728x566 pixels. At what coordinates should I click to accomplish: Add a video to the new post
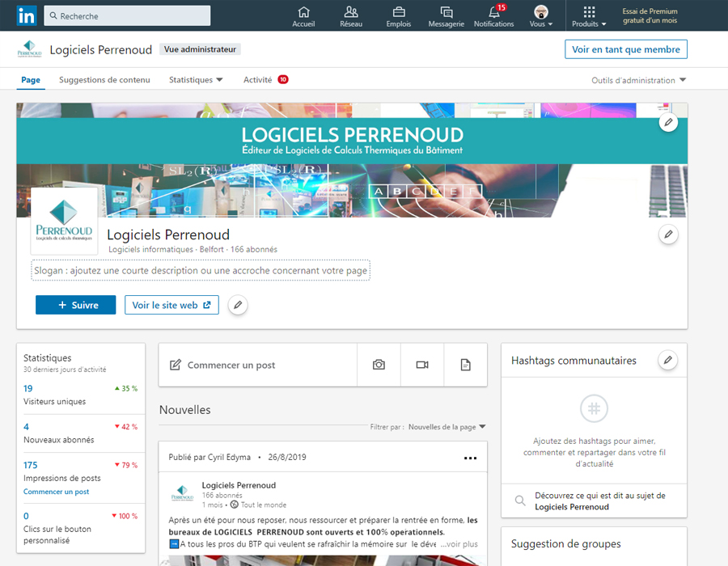(421, 364)
